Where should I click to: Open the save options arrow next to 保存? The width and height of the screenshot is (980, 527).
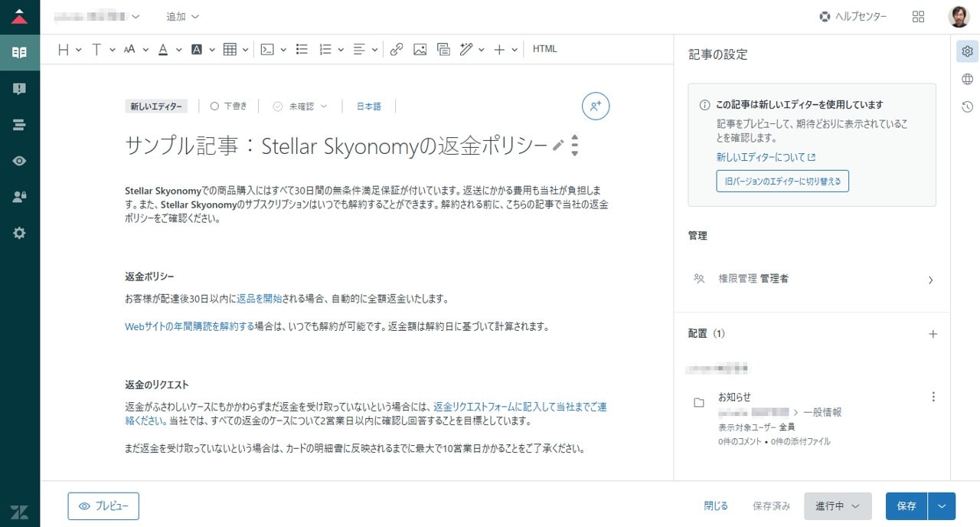tap(942, 506)
